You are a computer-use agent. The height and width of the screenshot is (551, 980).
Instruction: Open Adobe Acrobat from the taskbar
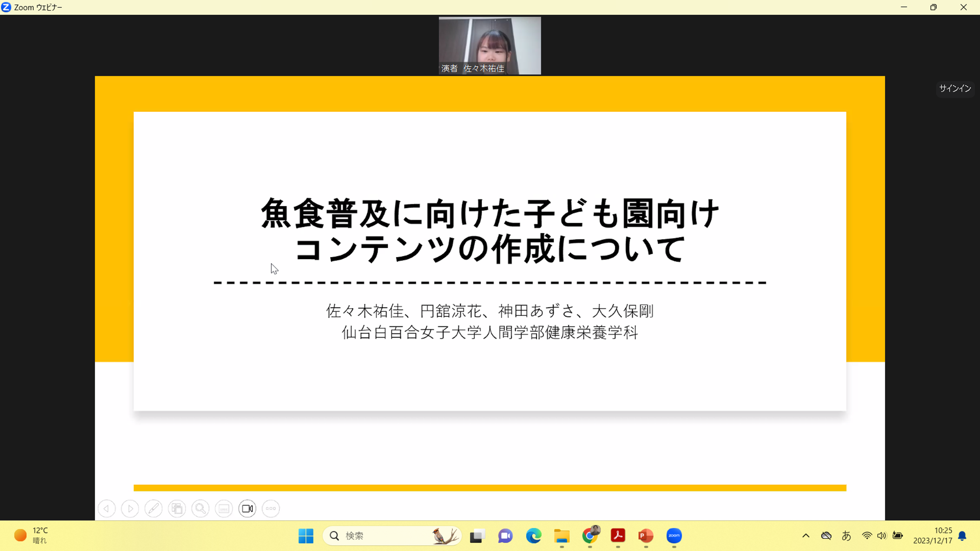coord(618,536)
